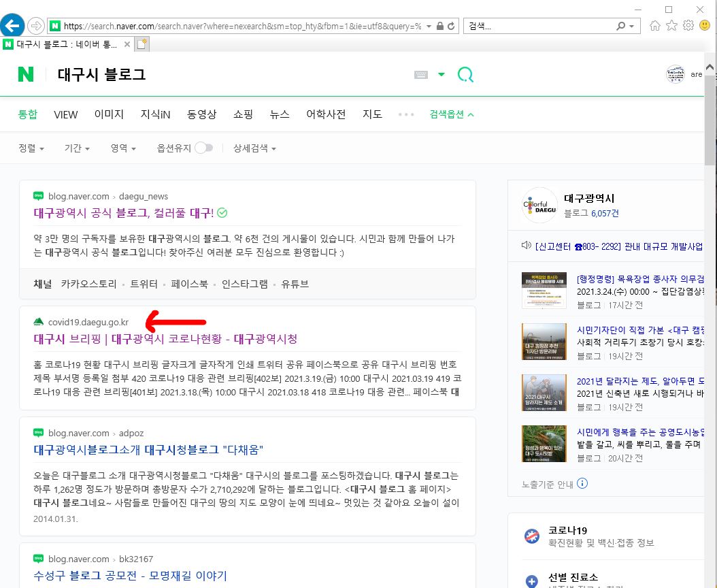Switch to the 동영상 tab
The height and width of the screenshot is (588, 717).
point(201,114)
